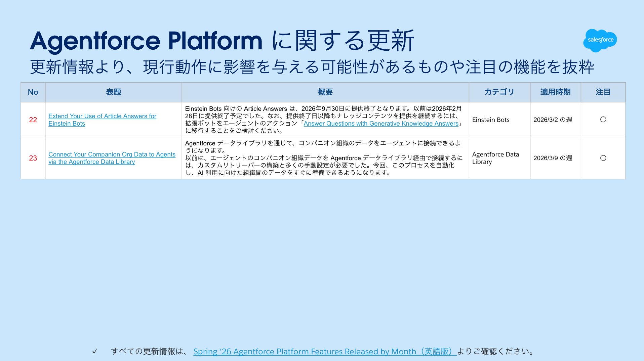Click the 'No' column header

coord(33,92)
